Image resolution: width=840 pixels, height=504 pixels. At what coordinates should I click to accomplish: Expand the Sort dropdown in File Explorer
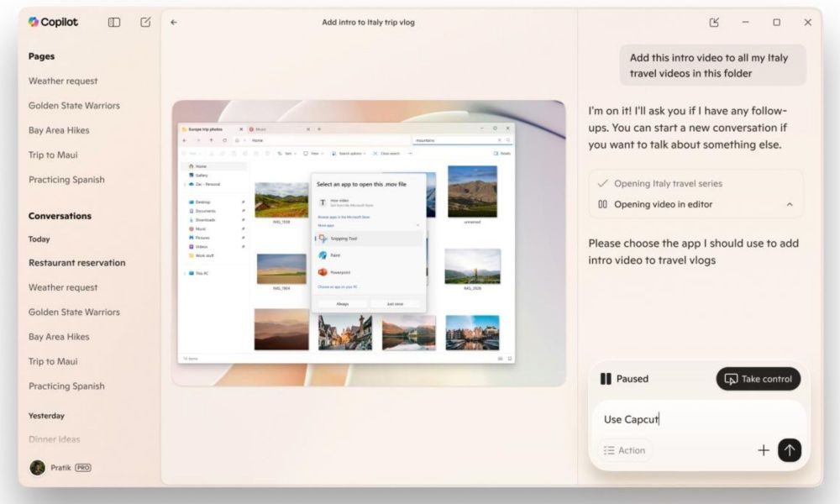[287, 154]
